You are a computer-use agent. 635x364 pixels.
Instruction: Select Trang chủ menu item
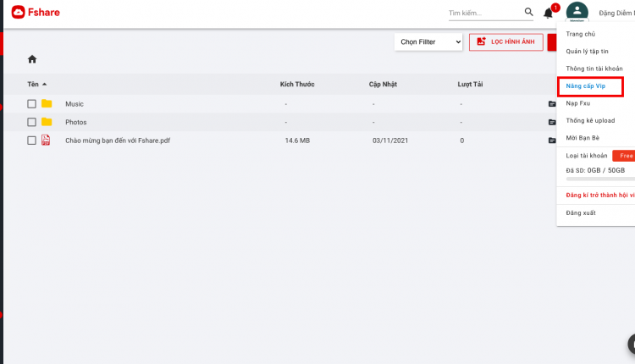tap(580, 34)
